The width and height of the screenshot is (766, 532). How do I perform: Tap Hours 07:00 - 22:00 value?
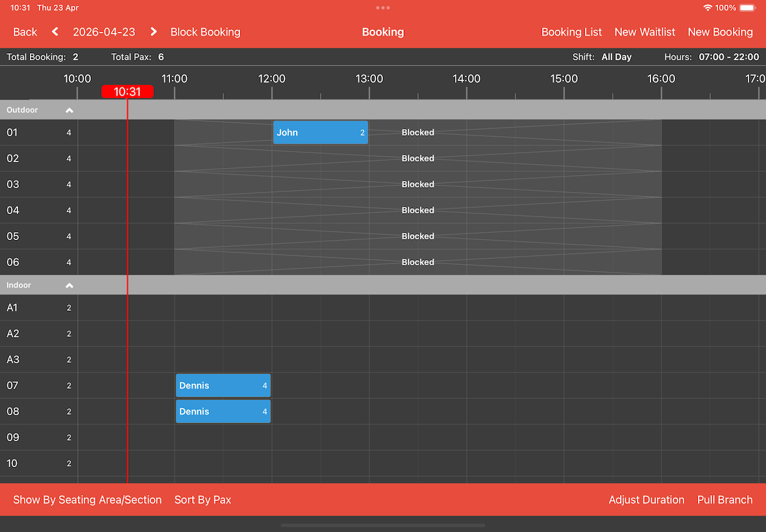728,57
